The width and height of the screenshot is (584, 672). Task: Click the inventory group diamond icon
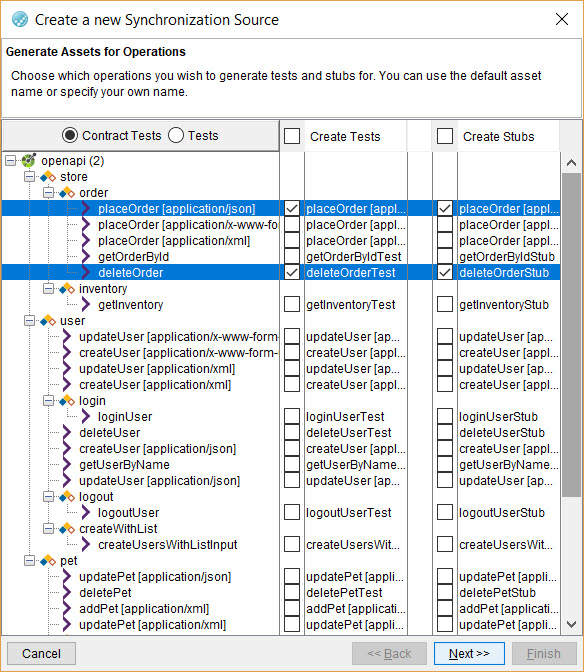click(67, 289)
